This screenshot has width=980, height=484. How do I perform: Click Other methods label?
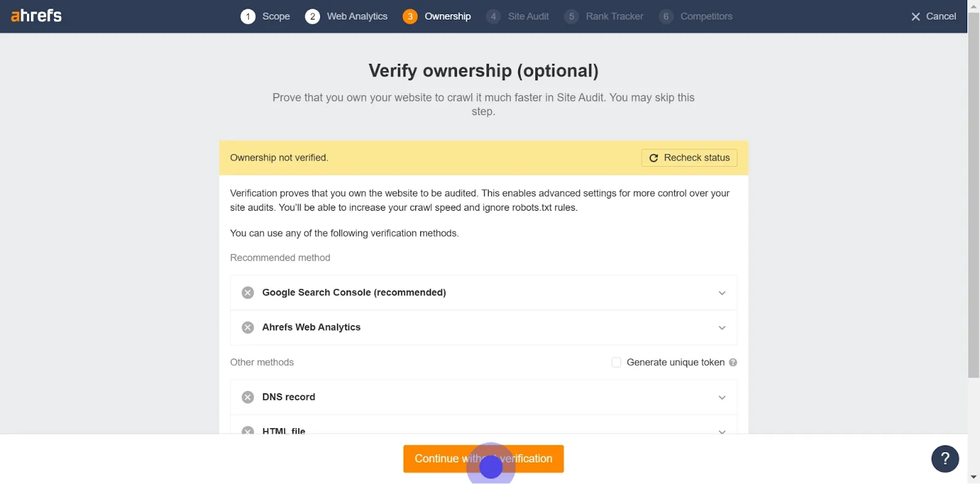(262, 363)
